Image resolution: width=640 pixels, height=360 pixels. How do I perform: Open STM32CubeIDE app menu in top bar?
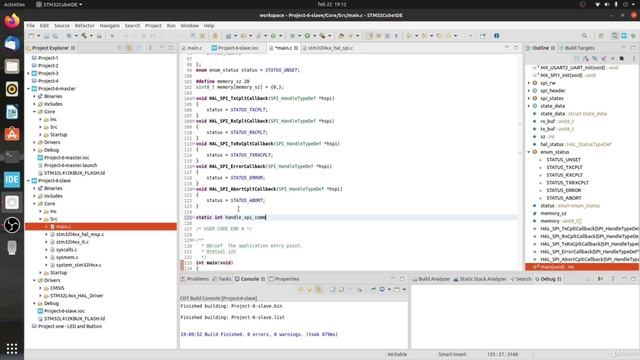pyautogui.click(x=59, y=4)
